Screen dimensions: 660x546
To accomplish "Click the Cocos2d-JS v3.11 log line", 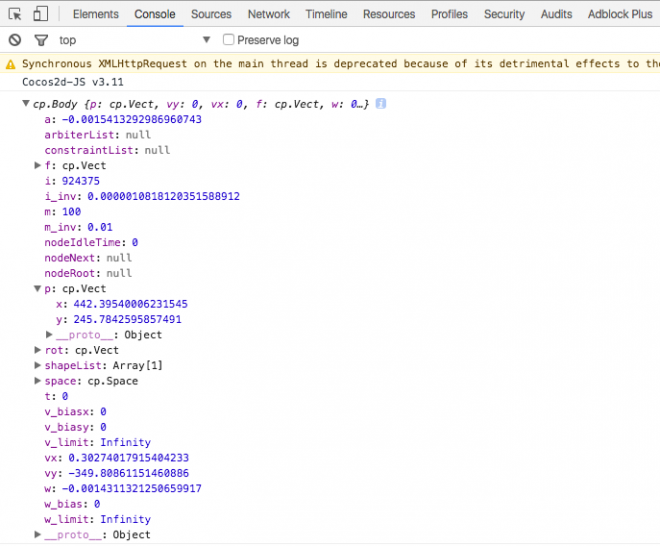I will pyautogui.click(x=73, y=82).
